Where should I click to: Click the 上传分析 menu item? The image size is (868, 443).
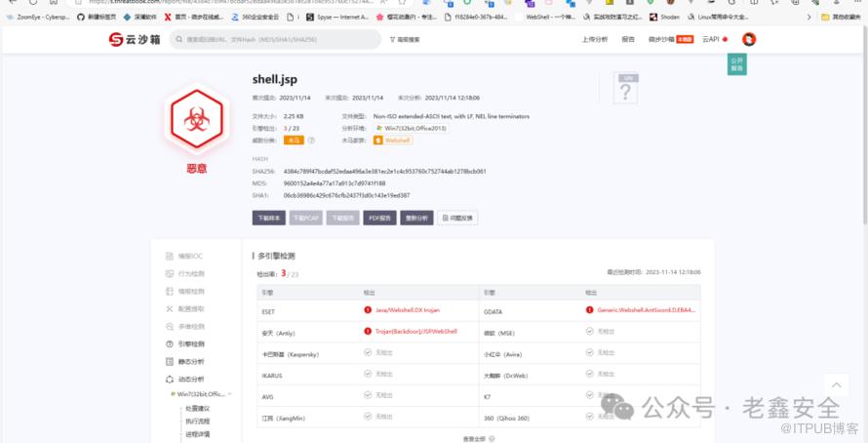pos(594,39)
